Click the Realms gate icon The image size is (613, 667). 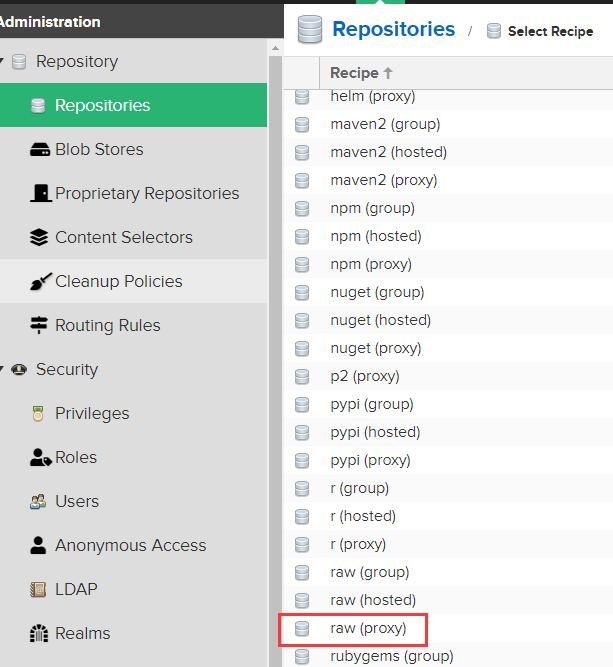[x=39, y=633]
